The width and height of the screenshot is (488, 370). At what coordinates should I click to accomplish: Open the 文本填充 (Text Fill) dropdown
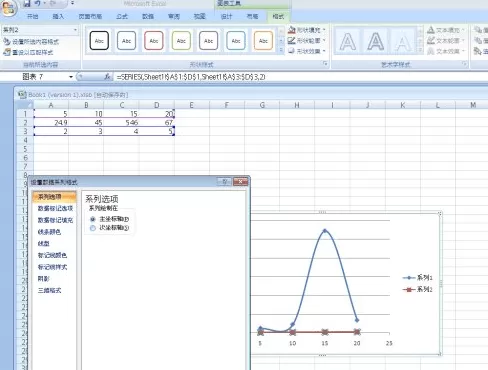point(446,30)
